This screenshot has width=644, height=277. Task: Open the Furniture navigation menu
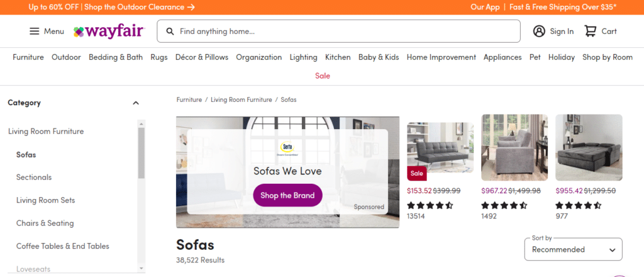coord(28,57)
